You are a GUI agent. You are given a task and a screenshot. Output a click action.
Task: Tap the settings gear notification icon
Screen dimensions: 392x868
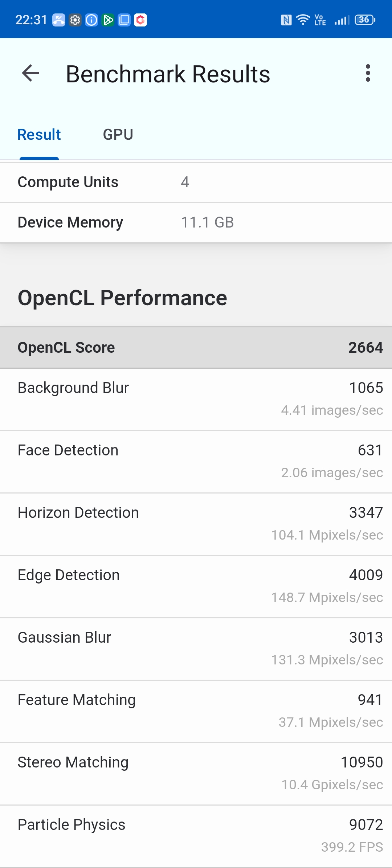point(75,20)
